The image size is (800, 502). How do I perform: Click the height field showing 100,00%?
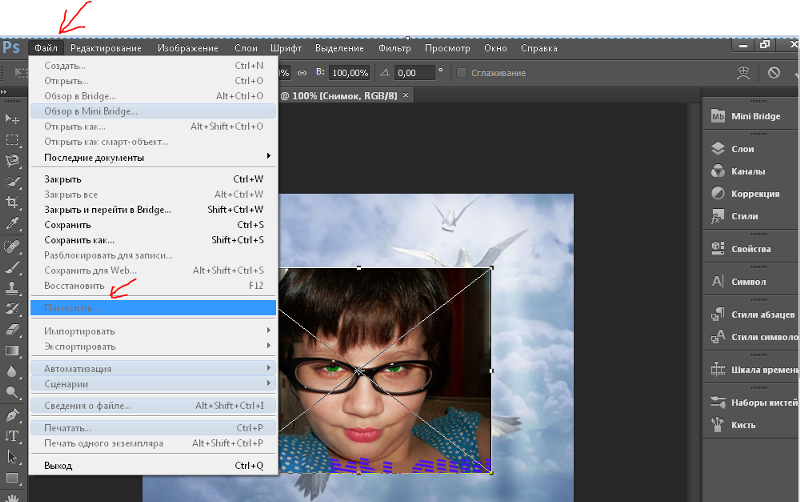[349, 73]
